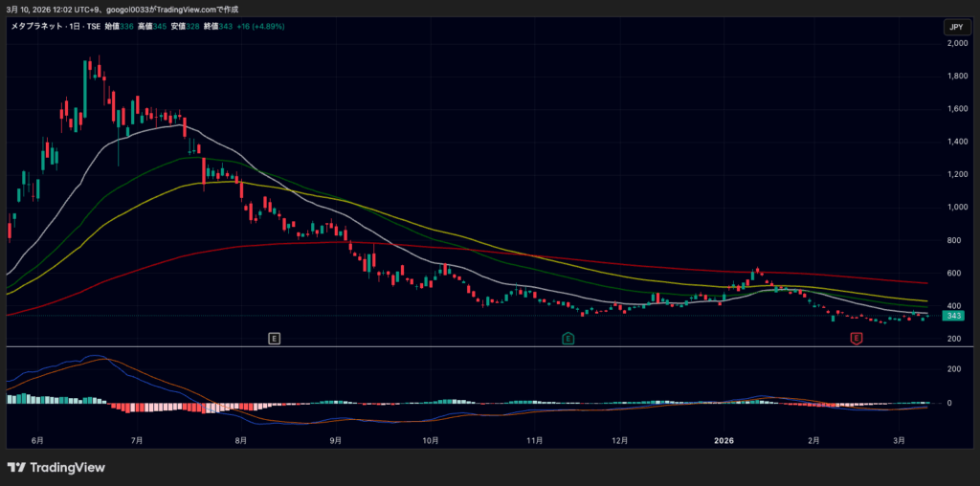This screenshot has height=486, width=980.
Task: Click the 1,000 price axis label
Action: click(956, 208)
